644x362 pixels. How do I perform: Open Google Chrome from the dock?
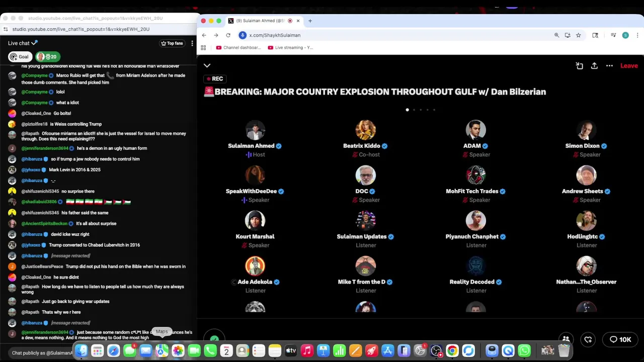[x=452, y=350]
